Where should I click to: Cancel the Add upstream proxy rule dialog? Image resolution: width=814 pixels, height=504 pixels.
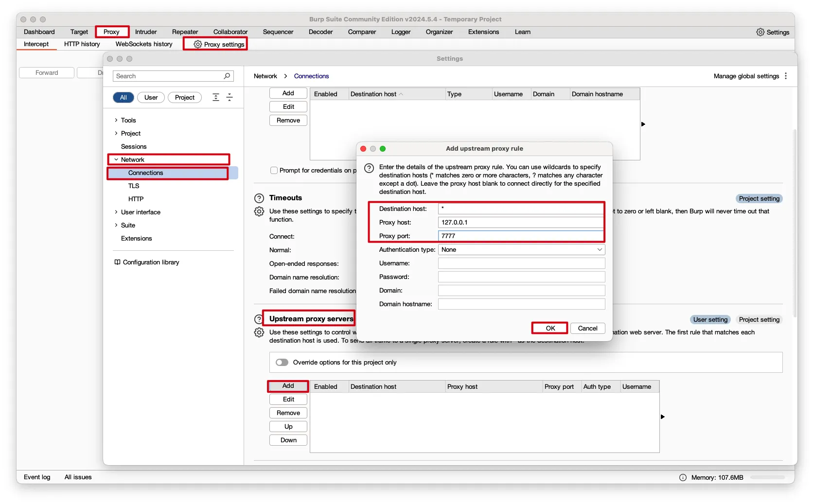coord(587,328)
